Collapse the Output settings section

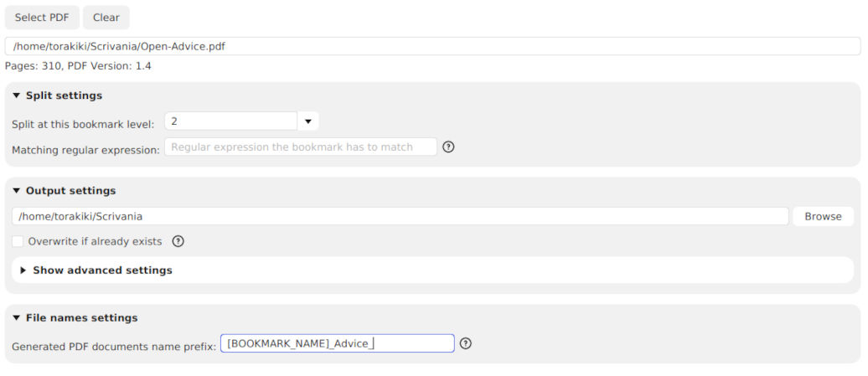[16, 191]
